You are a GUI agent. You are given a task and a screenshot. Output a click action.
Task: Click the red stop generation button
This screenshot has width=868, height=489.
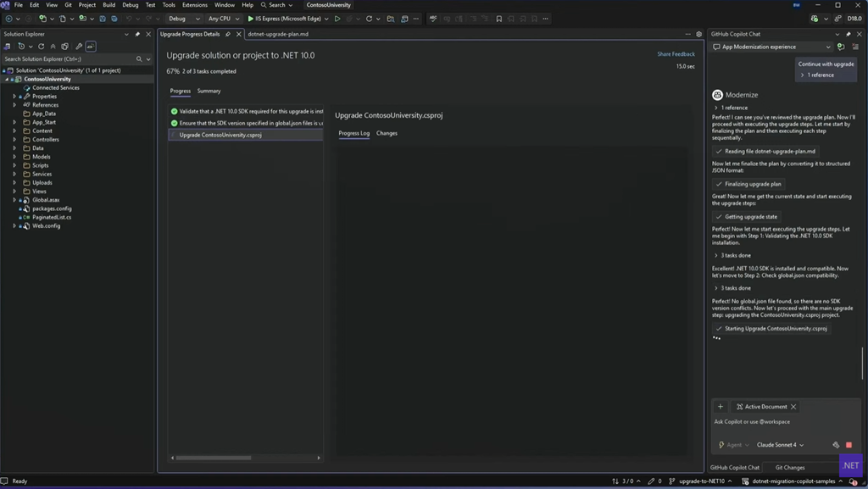[849, 445]
